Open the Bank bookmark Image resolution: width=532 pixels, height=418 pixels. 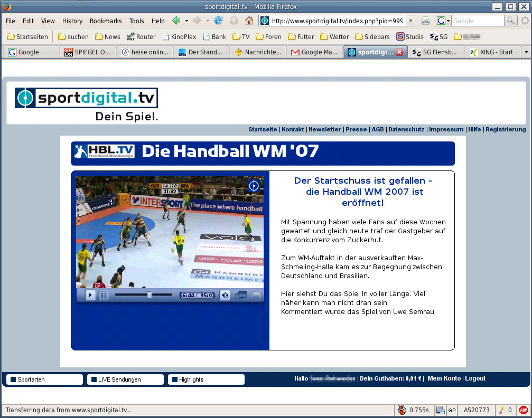214,36
